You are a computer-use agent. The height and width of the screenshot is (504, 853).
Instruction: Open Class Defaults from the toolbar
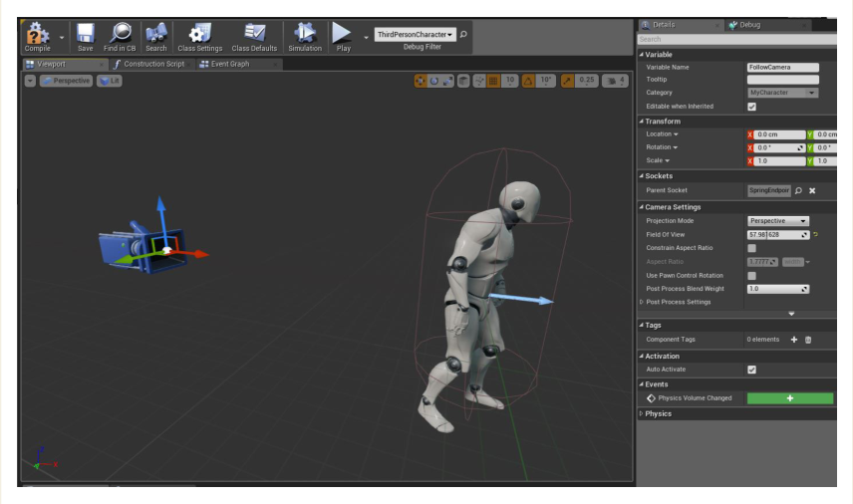click(254, 37)
